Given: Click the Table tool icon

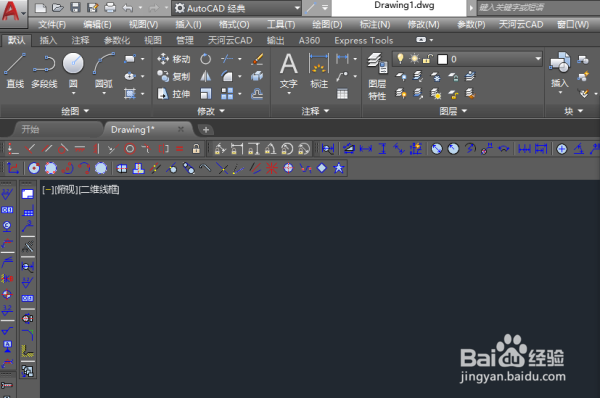Looking at the screenshot, I should [x=342, y=94].
